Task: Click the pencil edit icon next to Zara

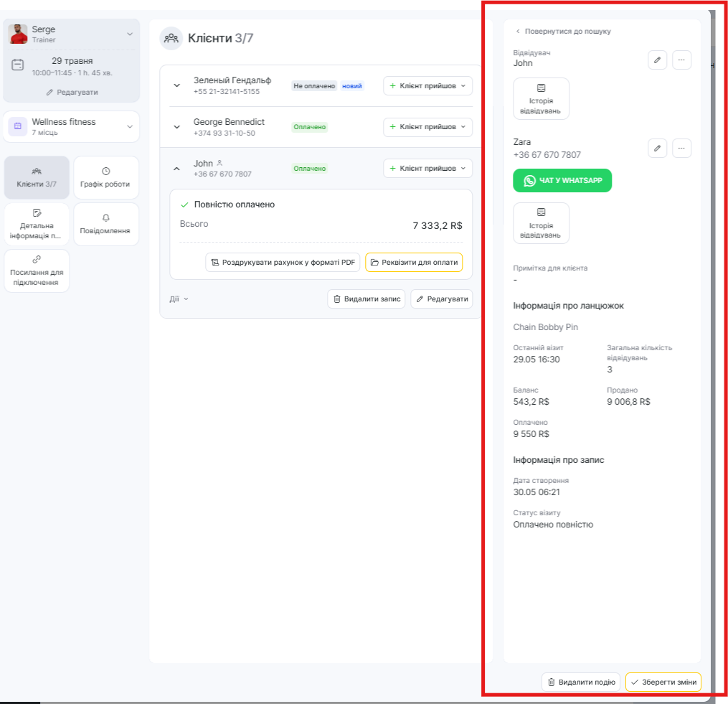Action: (x=657, y=149)
